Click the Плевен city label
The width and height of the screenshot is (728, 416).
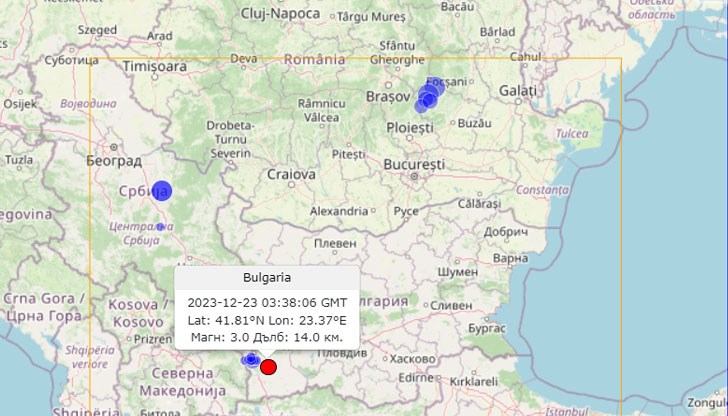tap(335, 243)
